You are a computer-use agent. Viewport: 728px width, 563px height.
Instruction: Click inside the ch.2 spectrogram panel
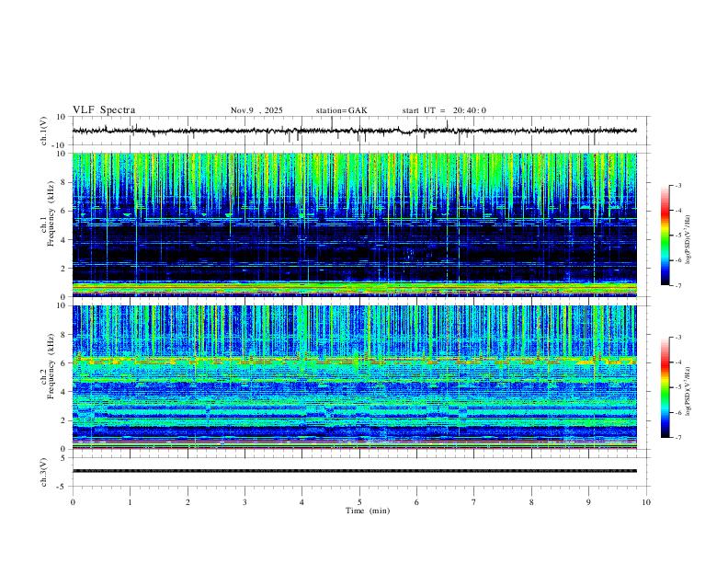coord(354,377)
